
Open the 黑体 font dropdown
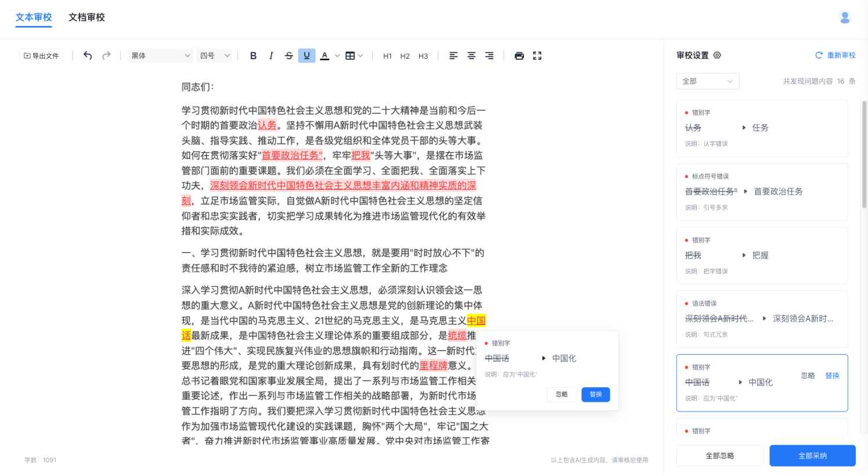coord(160,56)
